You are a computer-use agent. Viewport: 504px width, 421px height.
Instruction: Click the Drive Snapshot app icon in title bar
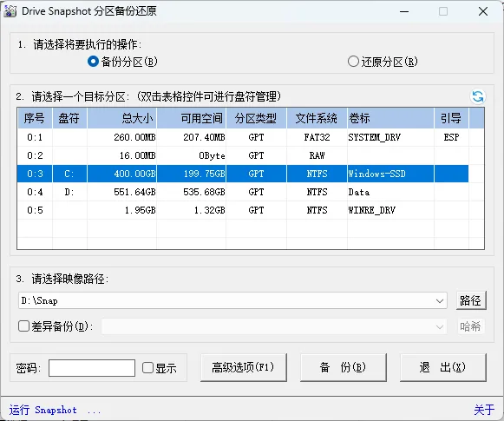pyautogui.click(x=10, y=11)
